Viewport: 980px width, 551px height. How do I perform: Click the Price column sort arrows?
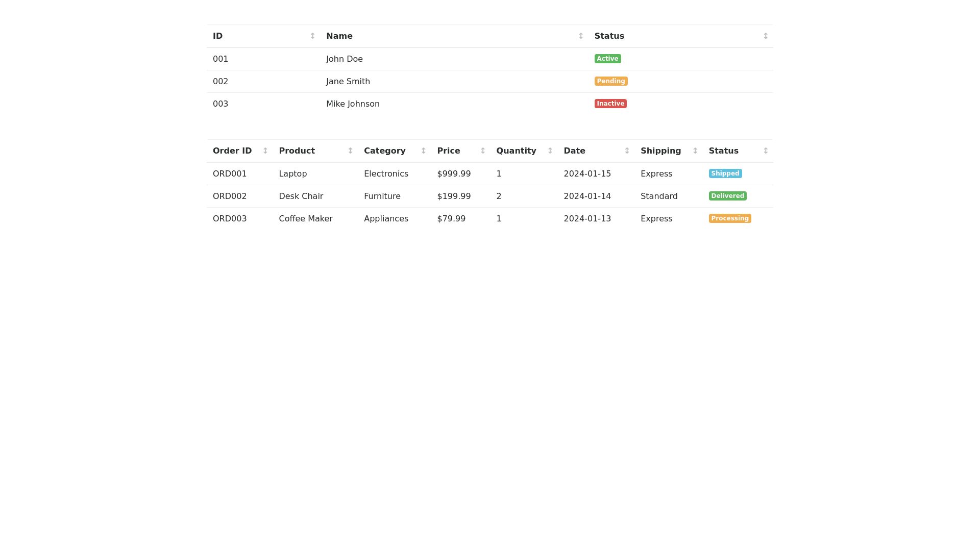click(x=482, y=151)
